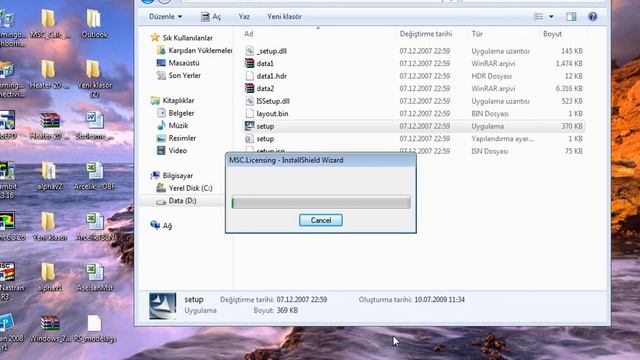
Task: Select the _setup.dll file icon
Action: [249, 51]
